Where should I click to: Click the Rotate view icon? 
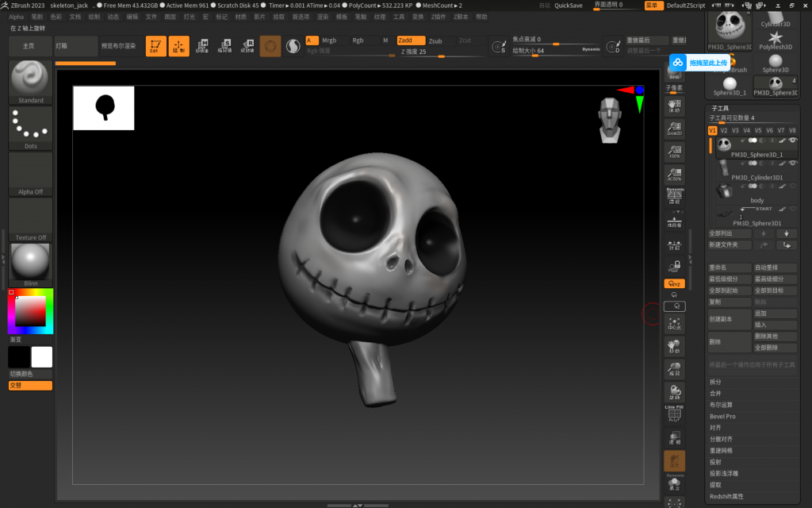pos(674,392)
